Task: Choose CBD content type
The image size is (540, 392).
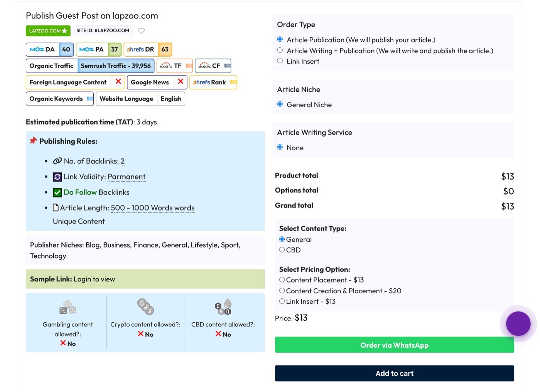Action: pyautogui.click(x=282, y=250)
